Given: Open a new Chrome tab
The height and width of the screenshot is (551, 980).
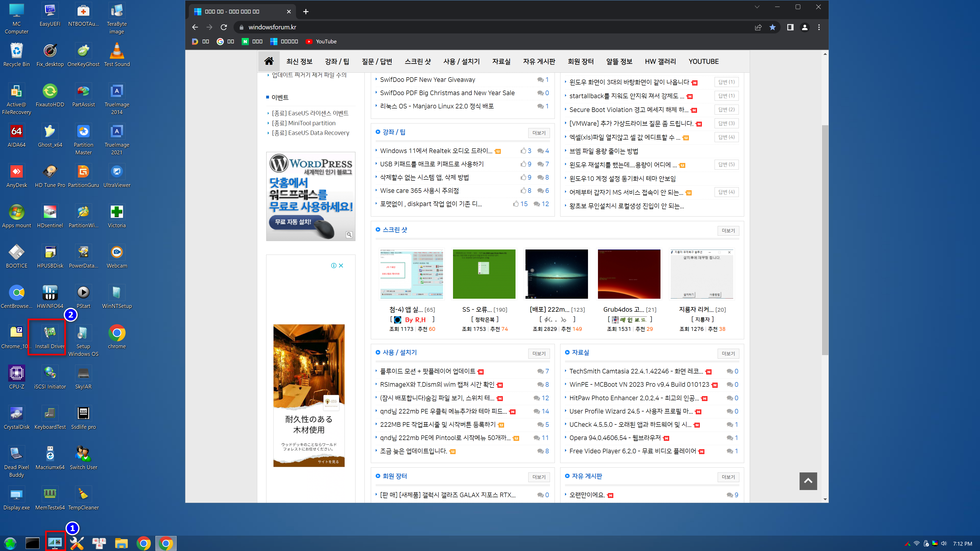Looking at the screenshot, I should [305, 11].
